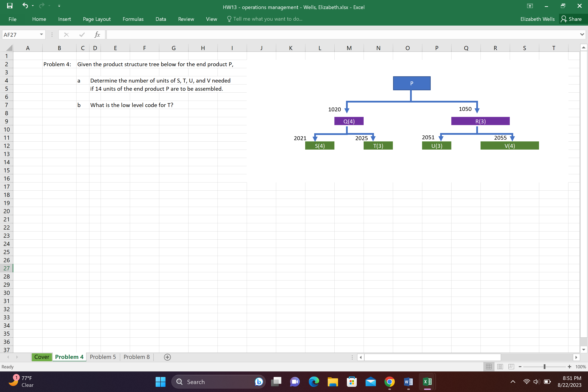Switch to Normal view in status bar

coord(489,366)
